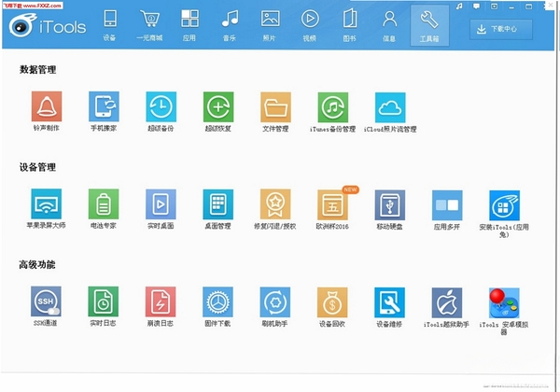Viewport: 560px width, 392px height.
Task: Open the 电池专家 battery expert tool
Action: coord(104,203)
